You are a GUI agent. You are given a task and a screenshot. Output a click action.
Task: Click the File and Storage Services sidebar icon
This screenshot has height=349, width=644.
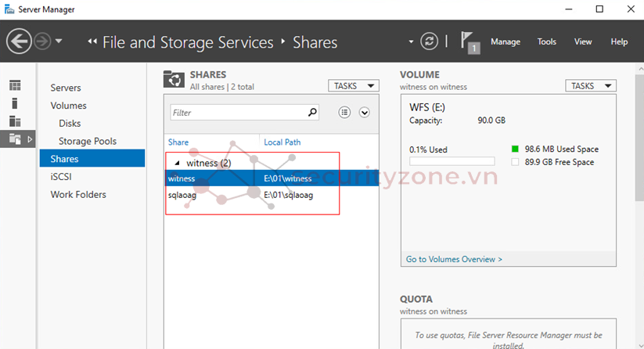(15, 139)
